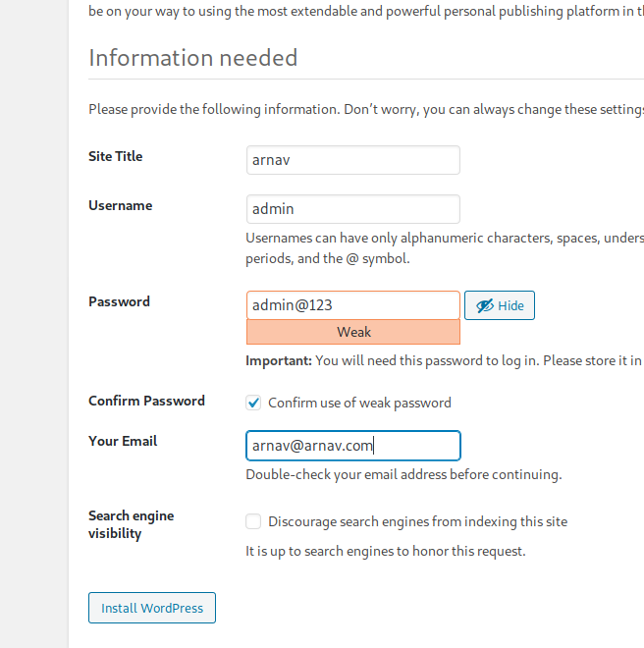Select the Password field showing admin@123
This screenshot has height=648, width=644.
point(352,305)
